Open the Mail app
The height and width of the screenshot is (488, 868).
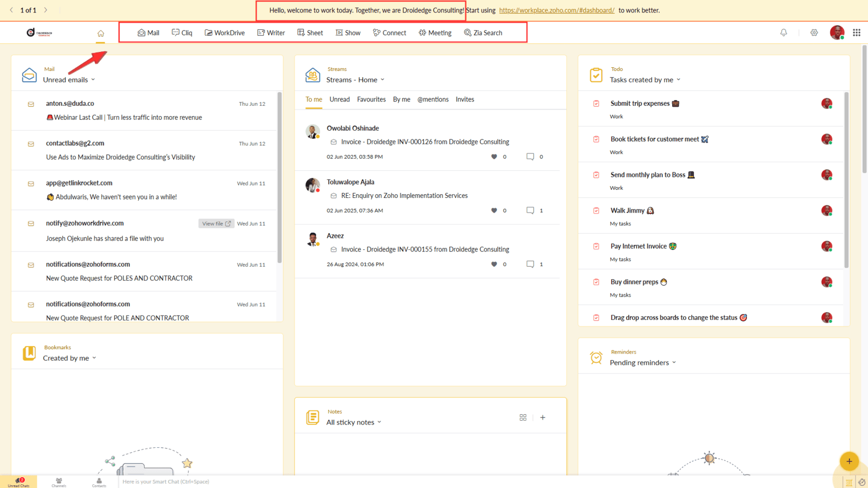click(148, 33)
